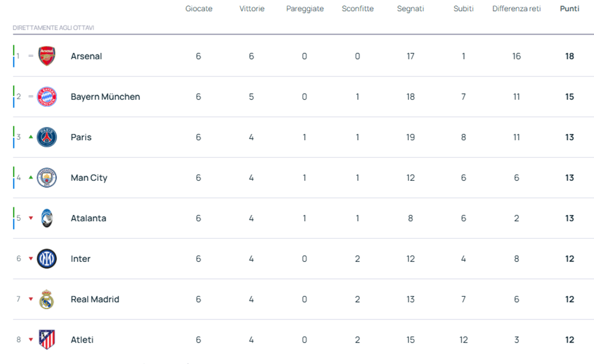594x364 pixels.
Task: Open the Atalanta club crest
Action: (47, 219)
